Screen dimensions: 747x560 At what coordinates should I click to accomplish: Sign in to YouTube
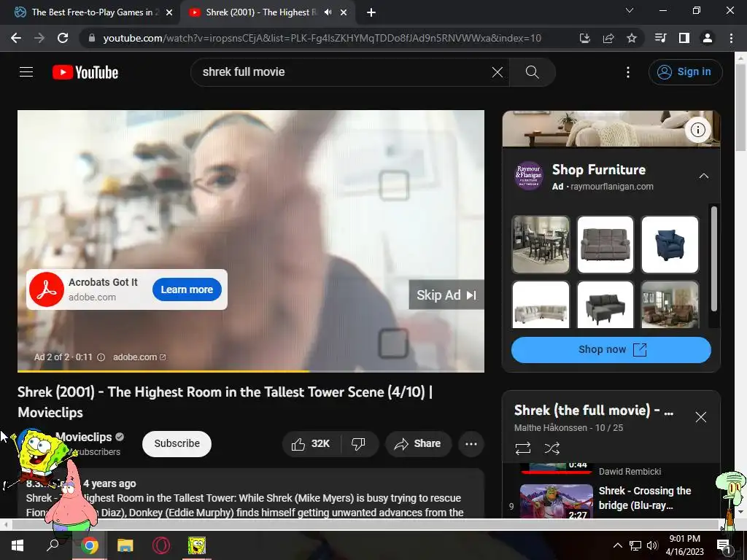[685, 72]
